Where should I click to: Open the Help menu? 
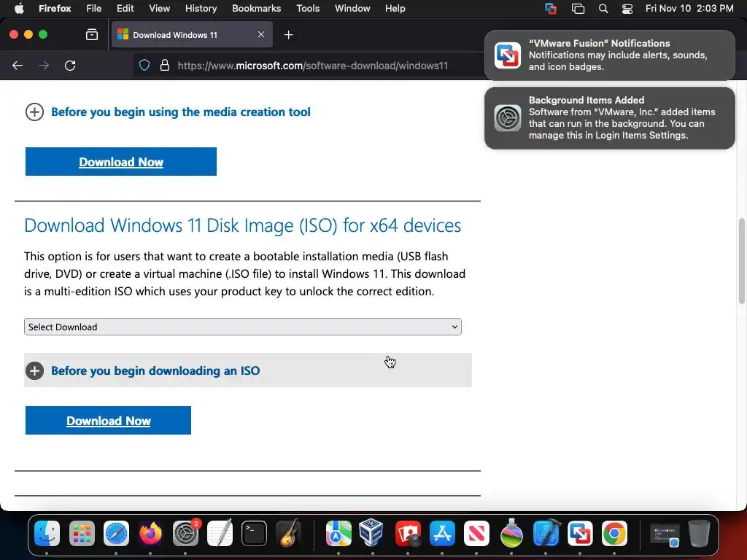click(395, 9)
